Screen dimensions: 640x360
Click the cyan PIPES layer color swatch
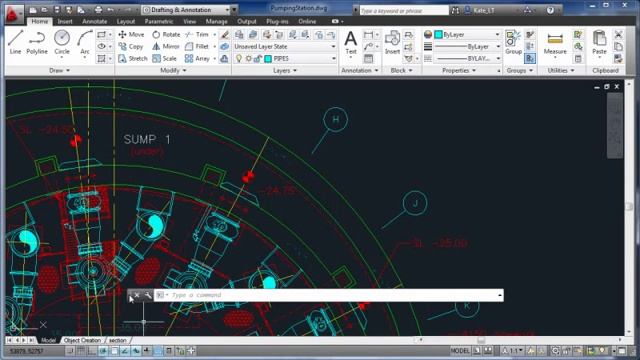(x=268, y=59)
